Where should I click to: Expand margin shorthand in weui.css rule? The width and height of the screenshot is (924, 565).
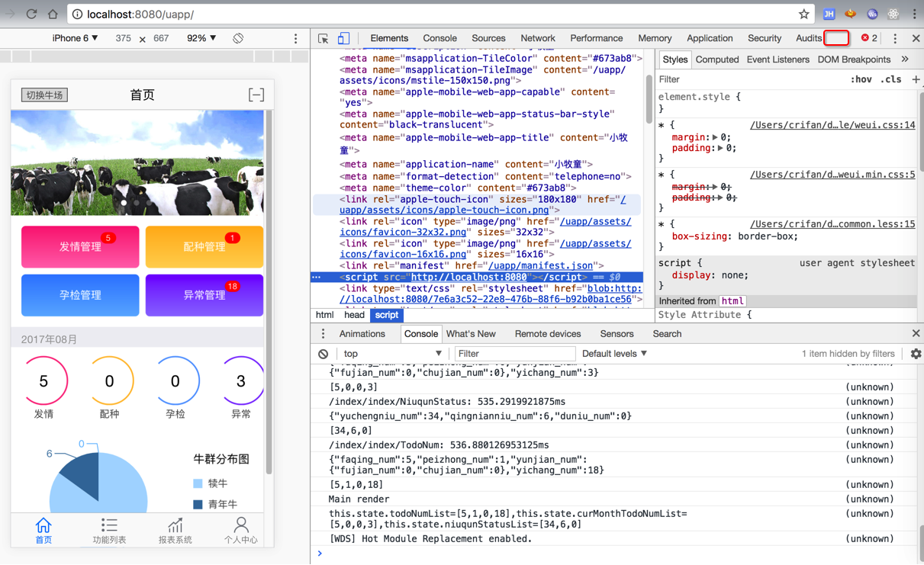(715, 137)
